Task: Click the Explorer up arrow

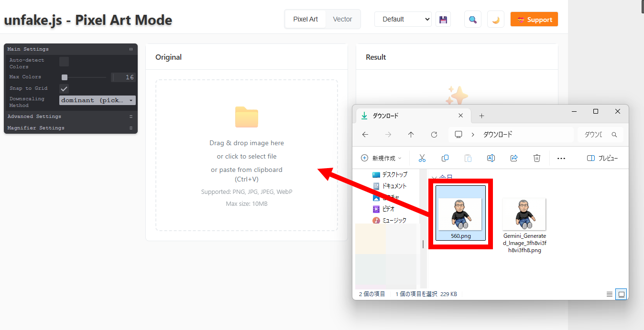Action: click(411, 135)
